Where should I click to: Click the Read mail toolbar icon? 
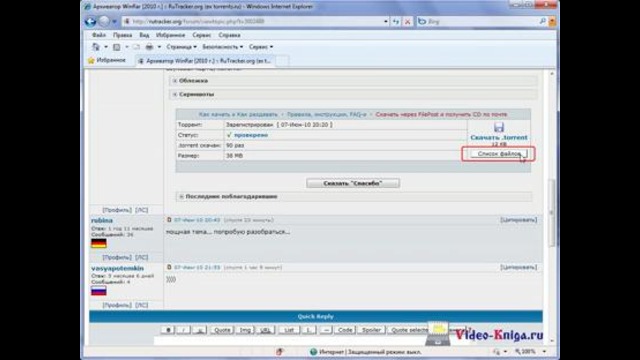click(136, 47)
